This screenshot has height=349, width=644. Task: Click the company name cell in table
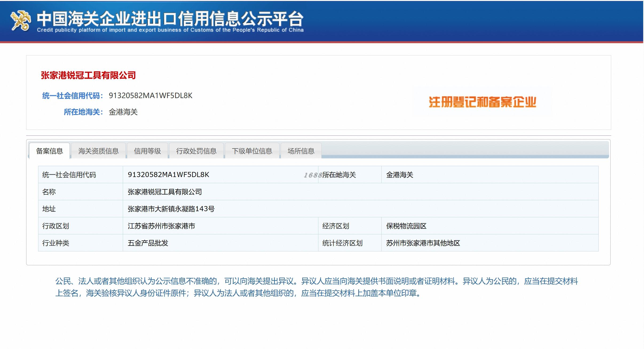point(165,192)
